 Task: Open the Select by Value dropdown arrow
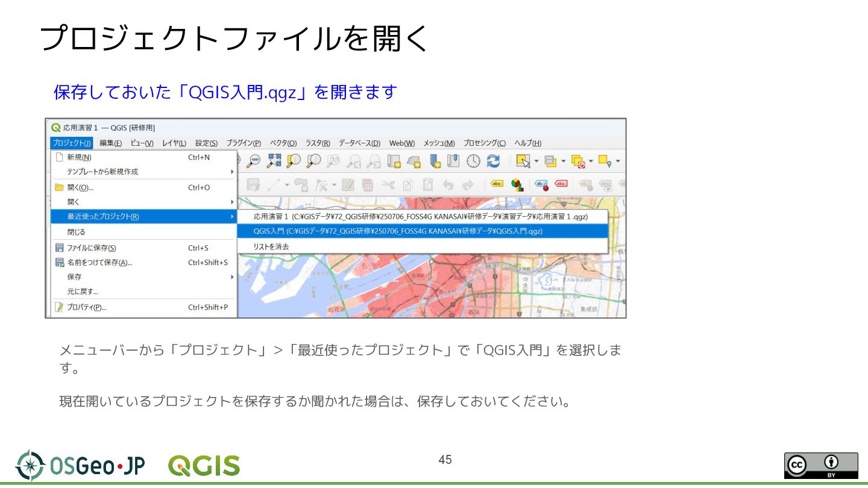click(563, 161)
